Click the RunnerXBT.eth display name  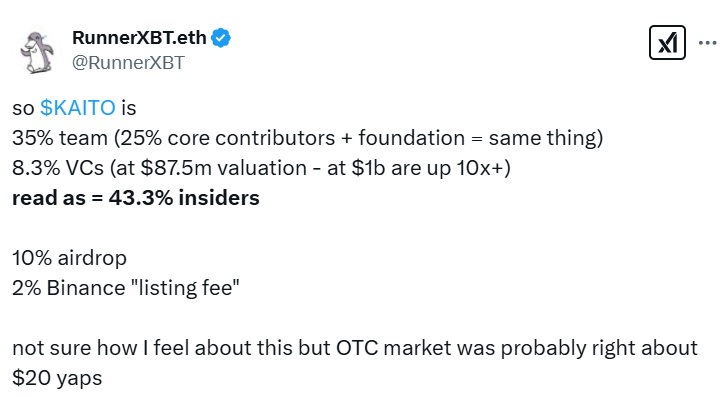coord(139,38)
